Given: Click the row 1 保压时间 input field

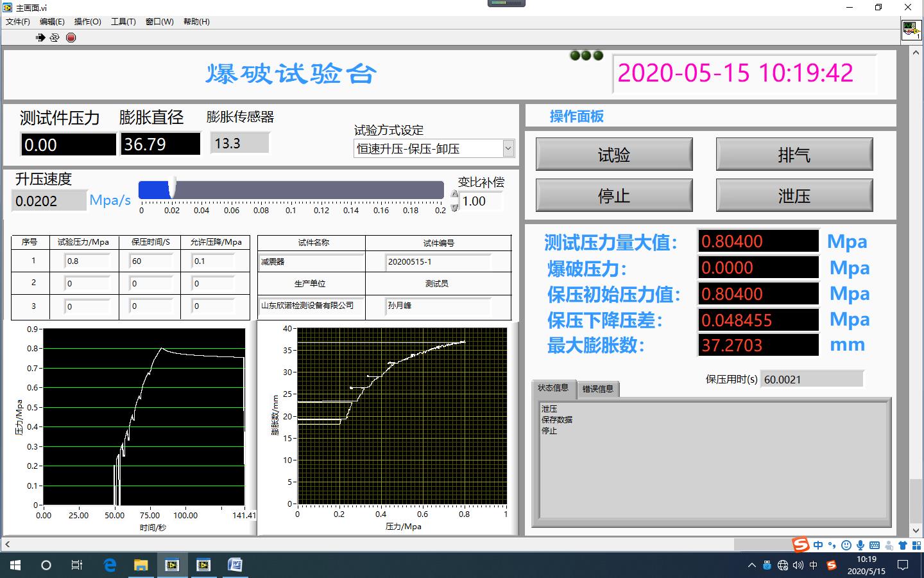Looking at the screenshot, I should pyautogui.click(x=151, y=261).
